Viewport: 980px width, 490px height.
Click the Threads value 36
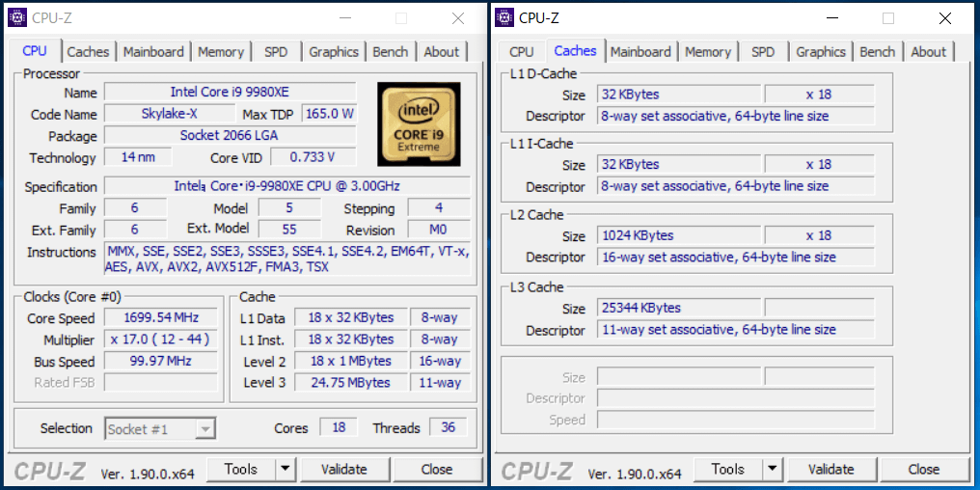coord(449,427)
